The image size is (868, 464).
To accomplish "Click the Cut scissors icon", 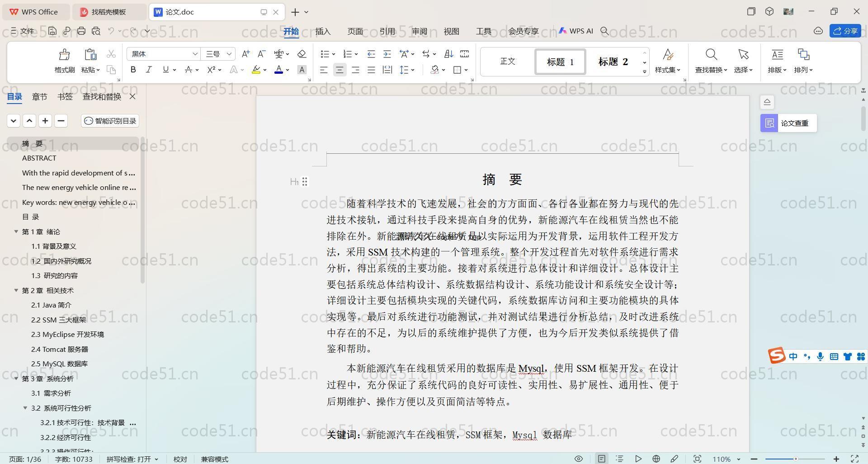I will 111,54.
